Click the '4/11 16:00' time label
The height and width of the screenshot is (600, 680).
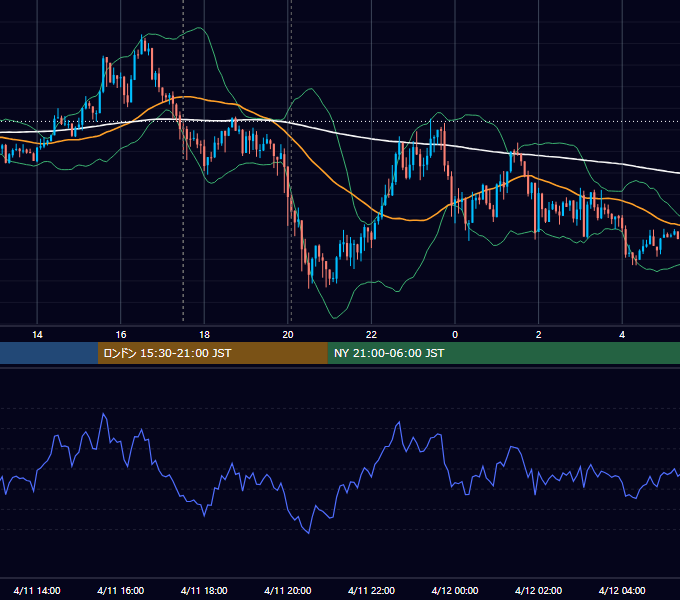121,590
